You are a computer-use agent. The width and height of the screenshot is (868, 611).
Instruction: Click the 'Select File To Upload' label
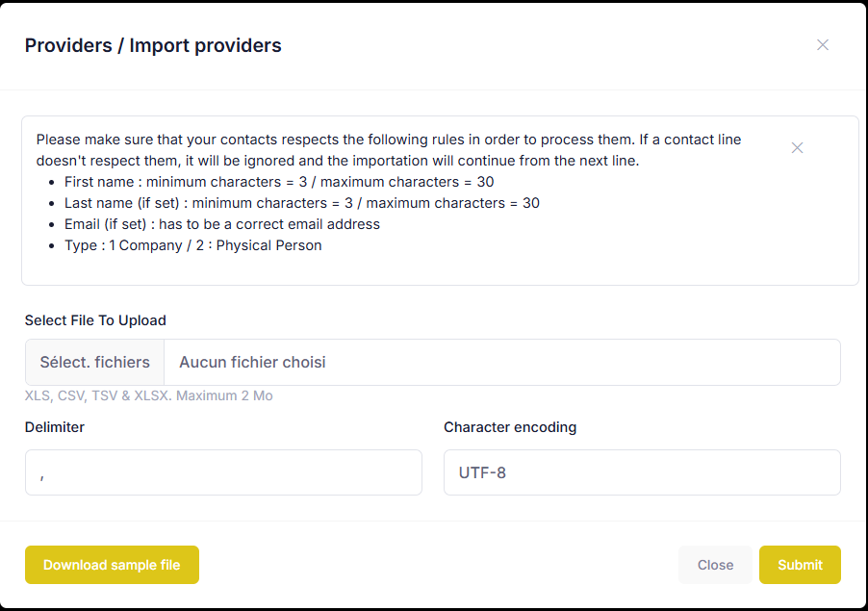tap(95, 320)
